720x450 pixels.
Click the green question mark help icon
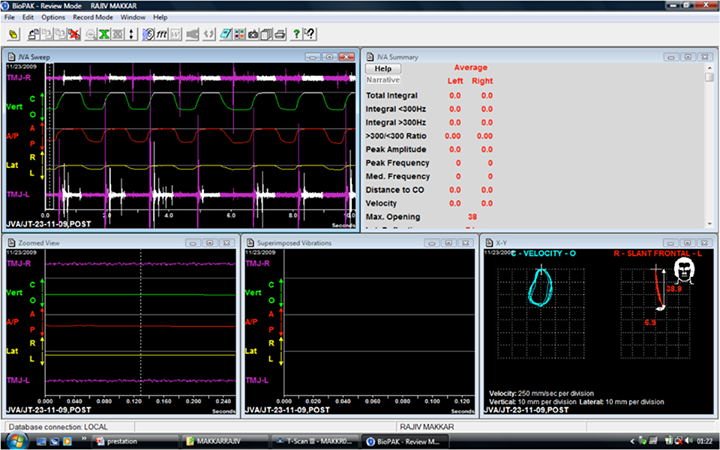pos(297,35)
